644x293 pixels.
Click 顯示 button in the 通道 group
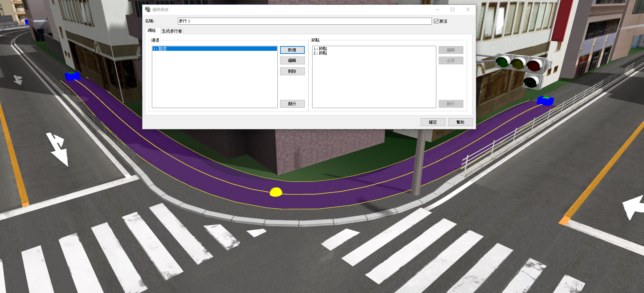292,104
